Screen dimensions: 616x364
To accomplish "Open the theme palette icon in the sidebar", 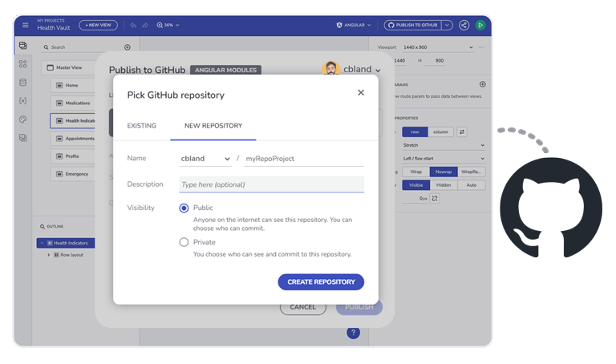I will pos(22,119).
